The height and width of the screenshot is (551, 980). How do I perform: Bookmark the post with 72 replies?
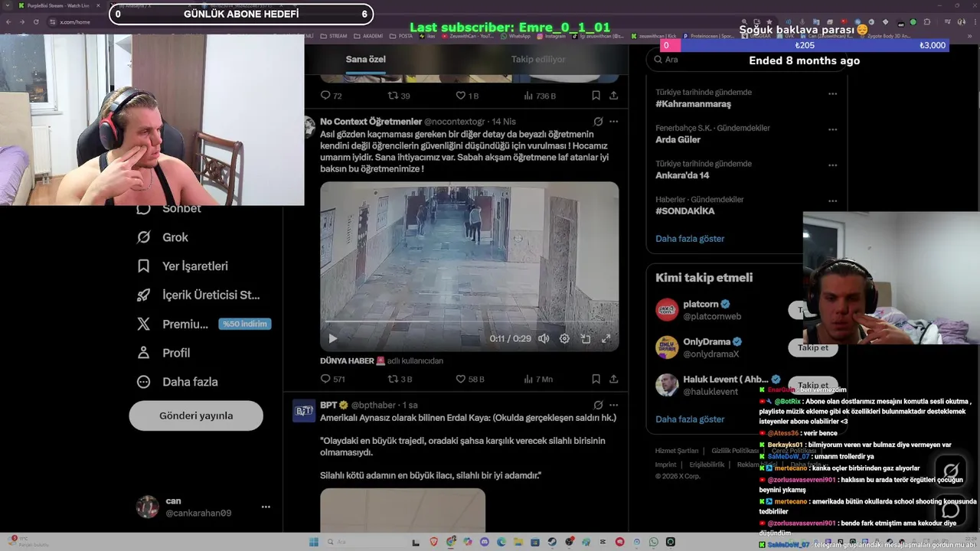596,96
